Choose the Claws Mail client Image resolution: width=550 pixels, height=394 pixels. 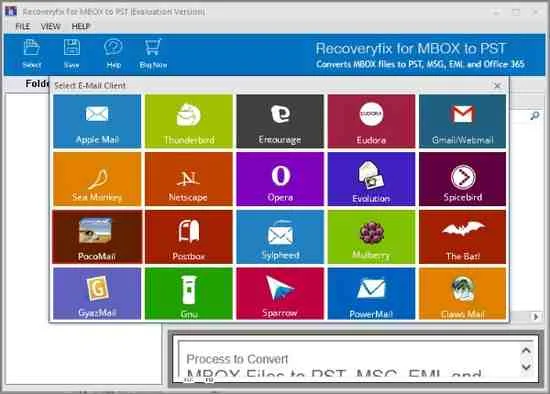click(x=463, y=294)
